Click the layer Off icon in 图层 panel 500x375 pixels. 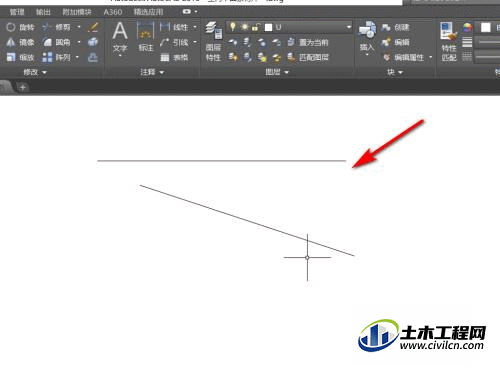point(233,42)
